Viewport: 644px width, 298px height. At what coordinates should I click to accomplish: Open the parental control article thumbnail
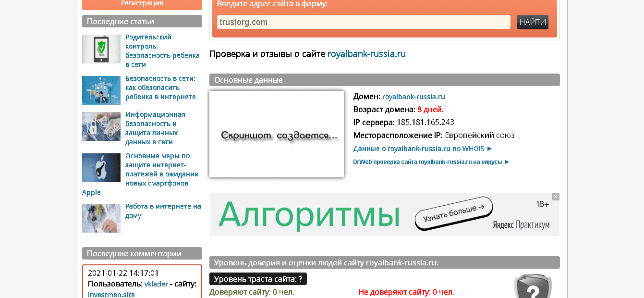pyautogui.click(x=101, y=49)
